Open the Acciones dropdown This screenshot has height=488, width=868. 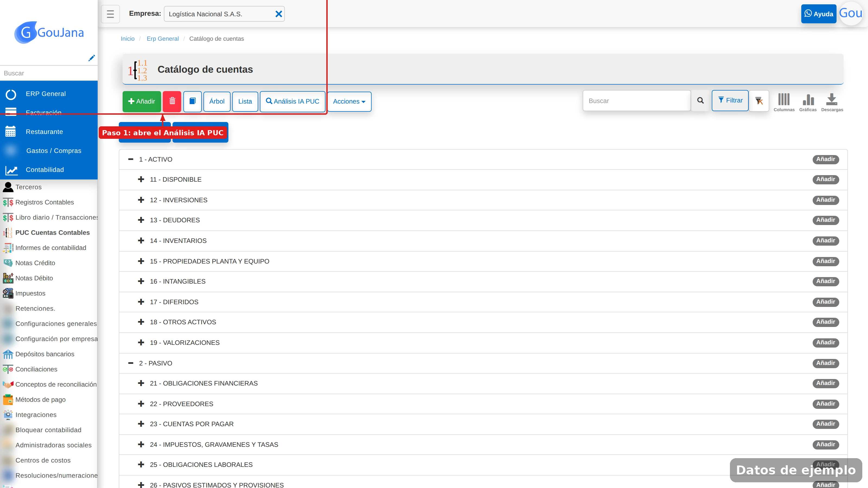pos(349,101)
